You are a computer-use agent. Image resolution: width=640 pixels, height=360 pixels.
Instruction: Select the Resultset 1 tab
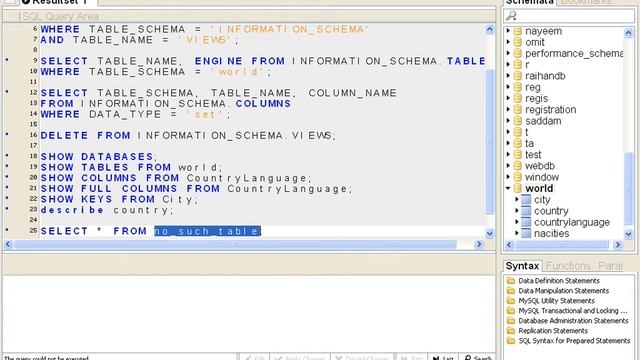coord(58,2)
